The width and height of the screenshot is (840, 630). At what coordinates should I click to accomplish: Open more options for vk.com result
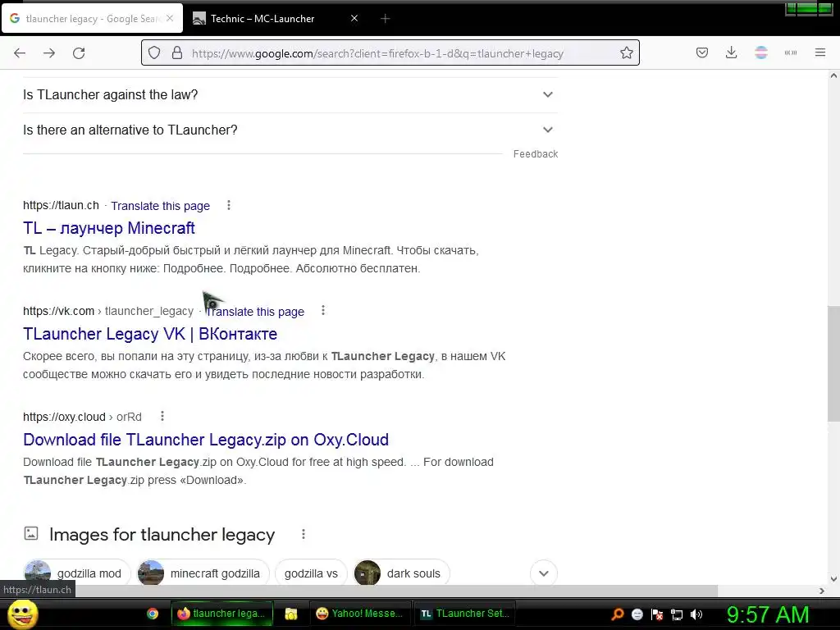click(x=323, y=311)
